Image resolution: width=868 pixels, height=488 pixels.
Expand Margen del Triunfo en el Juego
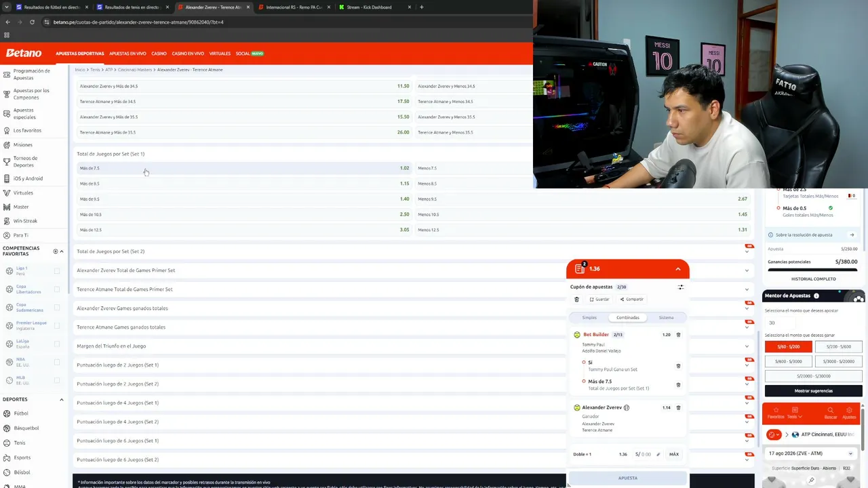click(x=414, y=346)
